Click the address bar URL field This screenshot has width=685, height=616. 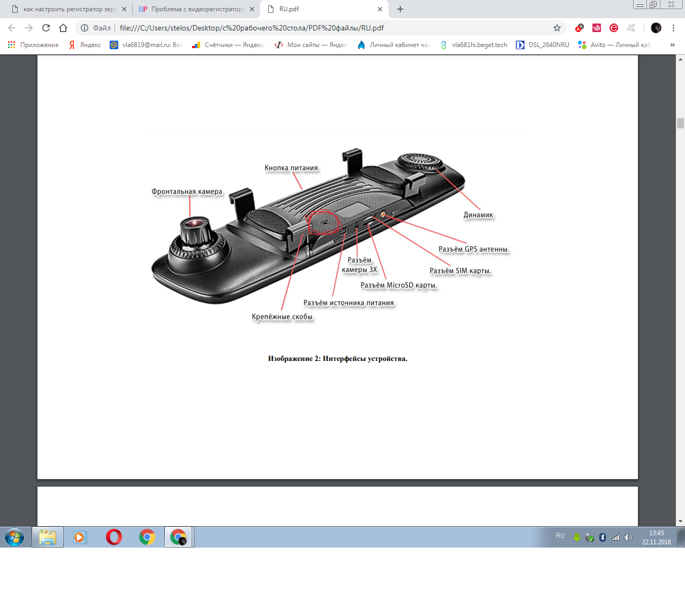pyautogui.click(x=321, y=28)
